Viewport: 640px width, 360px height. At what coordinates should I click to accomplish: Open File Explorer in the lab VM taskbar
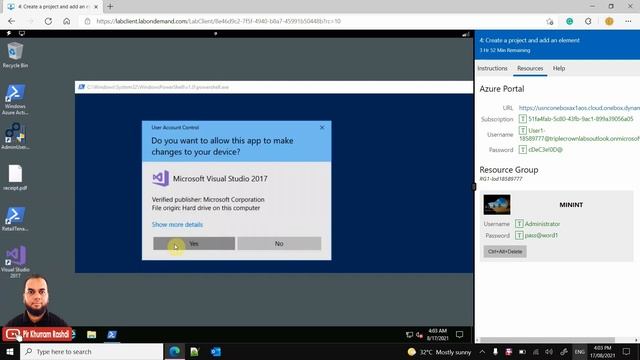91,334
